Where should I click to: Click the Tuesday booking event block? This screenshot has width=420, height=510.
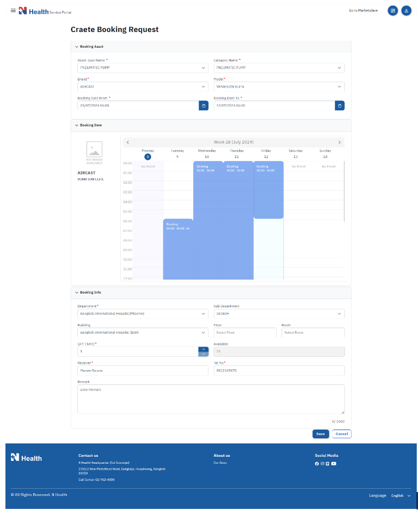click(178, 249)
